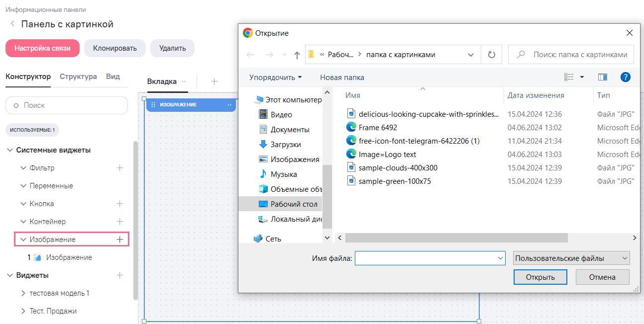Viewport: 644px width, 324px height.
Task: Open view mode dropdown in file dialog
Action: pyautogui.click(x=582, y=77)
